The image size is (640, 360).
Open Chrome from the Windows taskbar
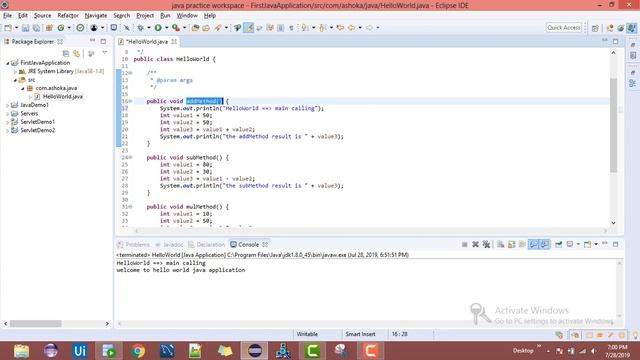point(138,351)
